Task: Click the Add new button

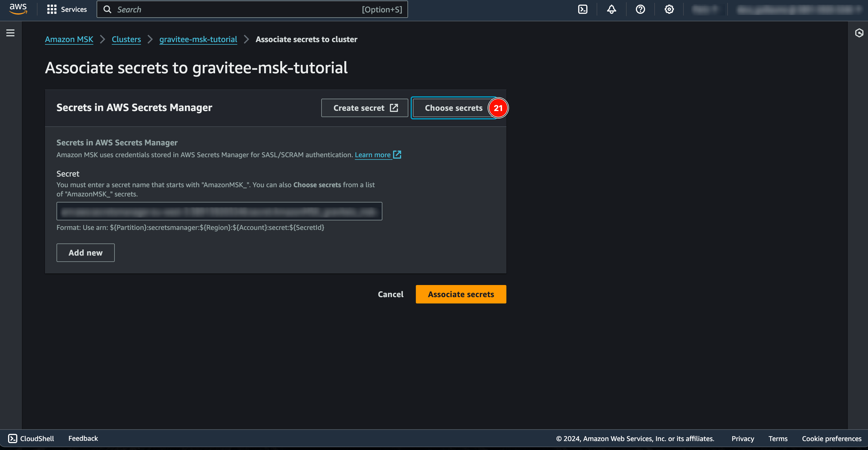Action: click(x=85, y=252)
